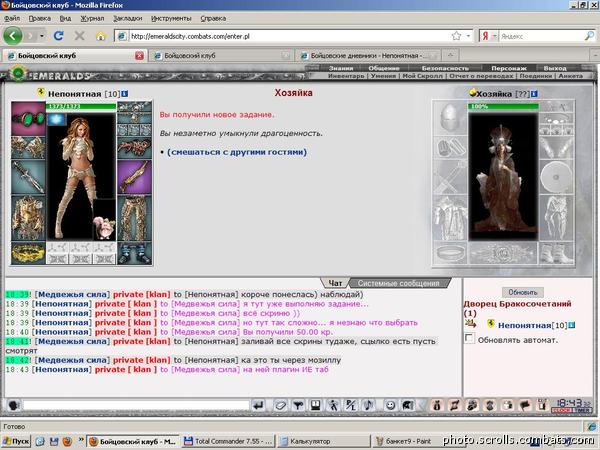Open the Правка menu

pos(39,18)
